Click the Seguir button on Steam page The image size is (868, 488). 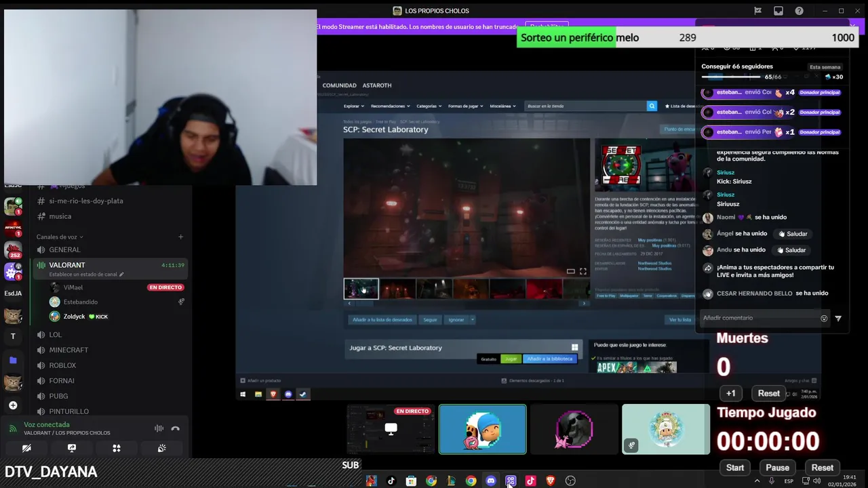pos(430,320)
